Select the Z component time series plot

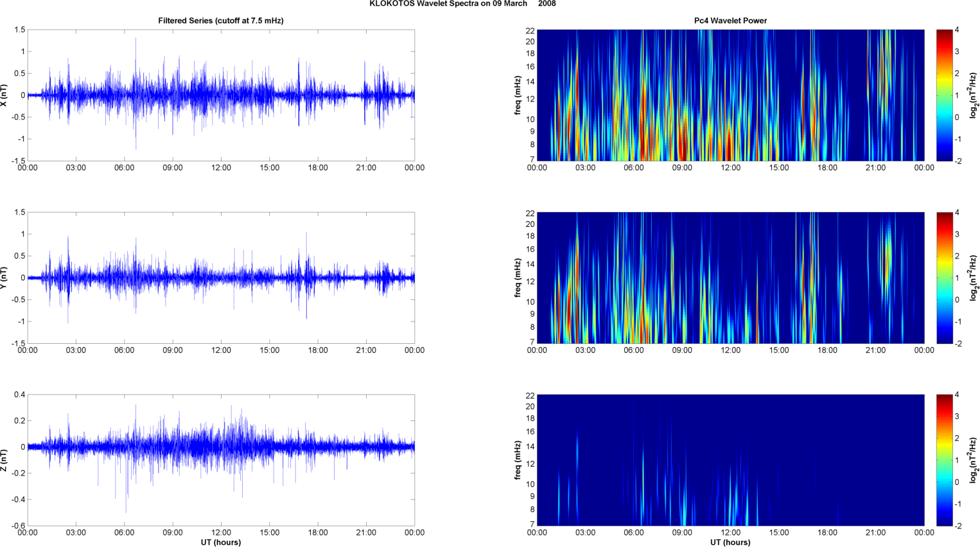(220, 460)
